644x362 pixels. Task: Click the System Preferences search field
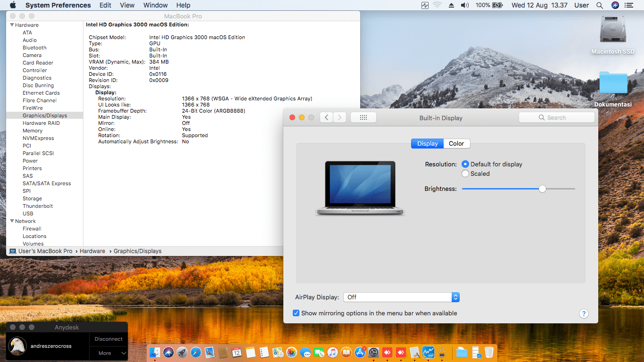pyautogui.click(x=556, y=117)
